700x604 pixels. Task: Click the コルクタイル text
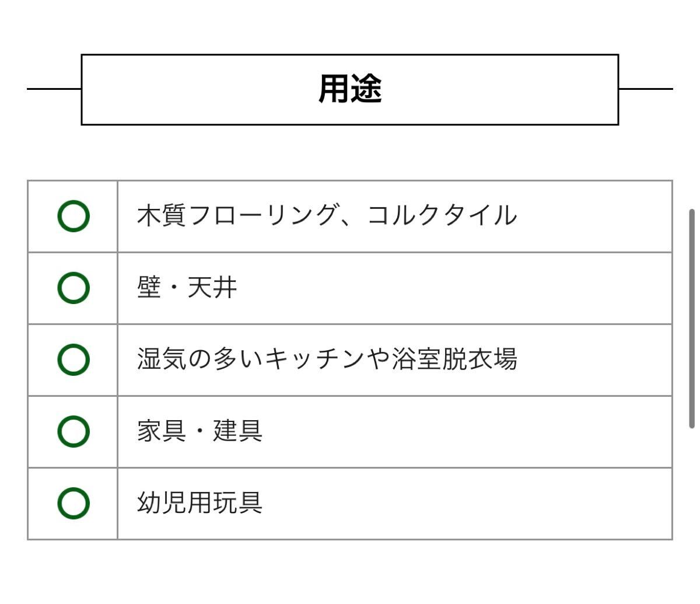(442, 215)
